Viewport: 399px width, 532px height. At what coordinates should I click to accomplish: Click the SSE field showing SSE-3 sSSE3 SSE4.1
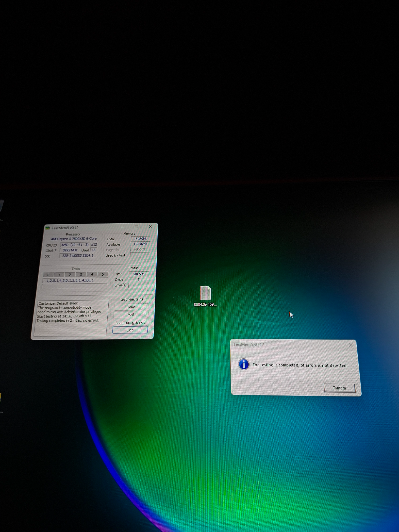tap(78, 256)
